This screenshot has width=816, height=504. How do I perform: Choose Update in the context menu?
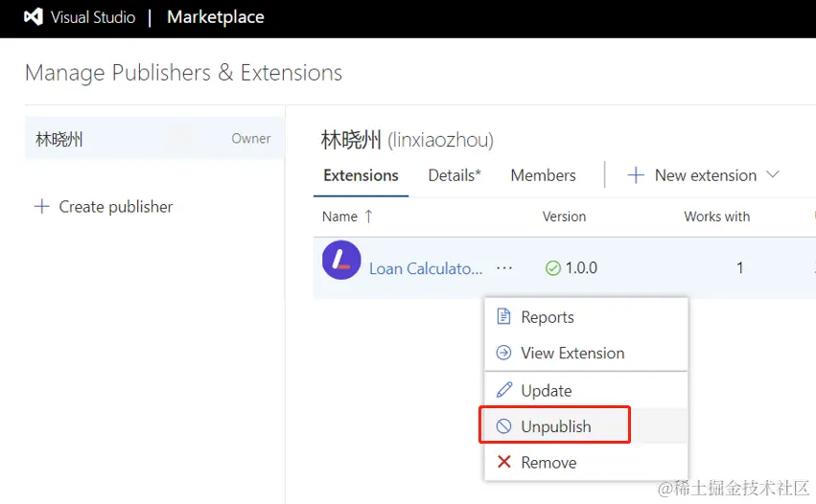click(586, 390)
